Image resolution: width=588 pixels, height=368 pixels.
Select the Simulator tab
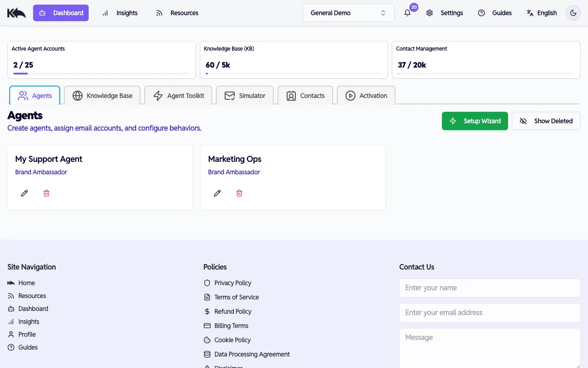(x=245, y=95)
